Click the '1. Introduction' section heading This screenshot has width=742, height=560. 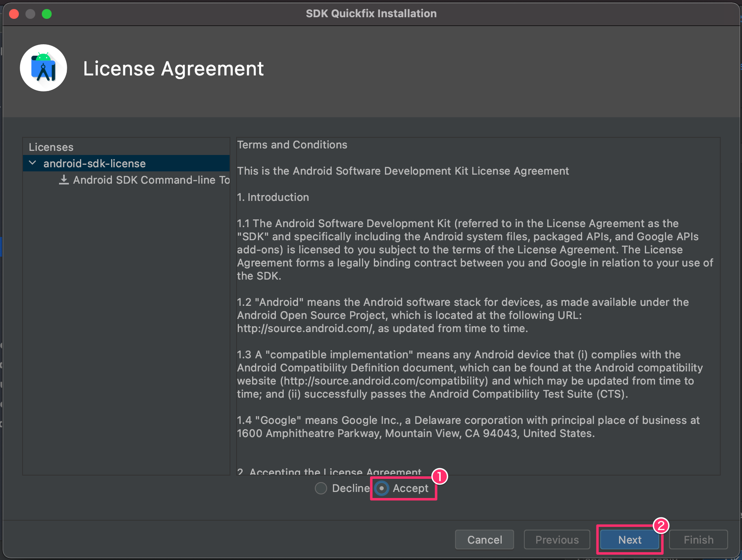tap(273, 197)
